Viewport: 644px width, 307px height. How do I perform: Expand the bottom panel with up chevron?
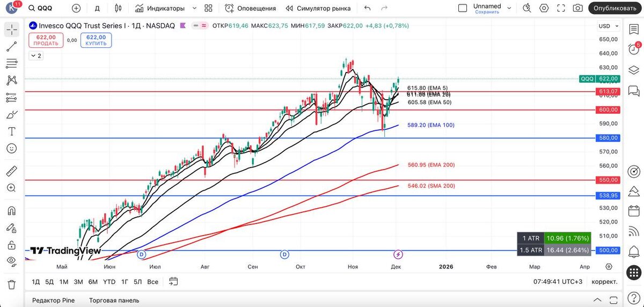pos(597,300)
